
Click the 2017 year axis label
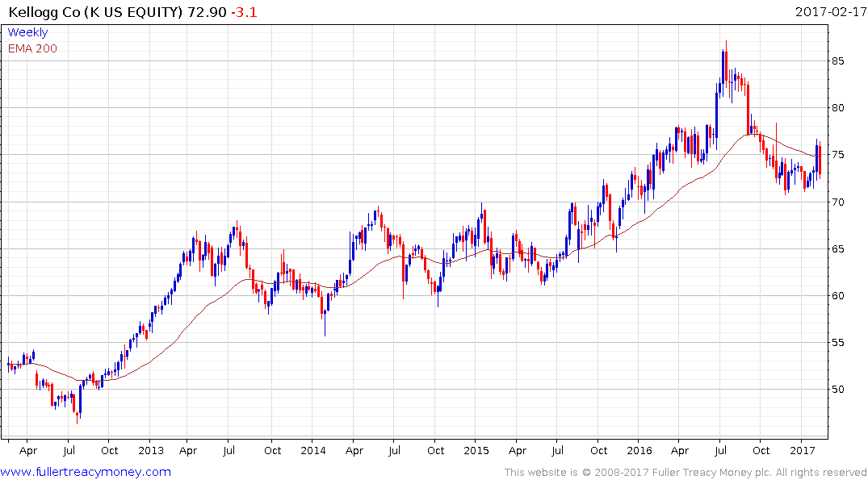802,450
